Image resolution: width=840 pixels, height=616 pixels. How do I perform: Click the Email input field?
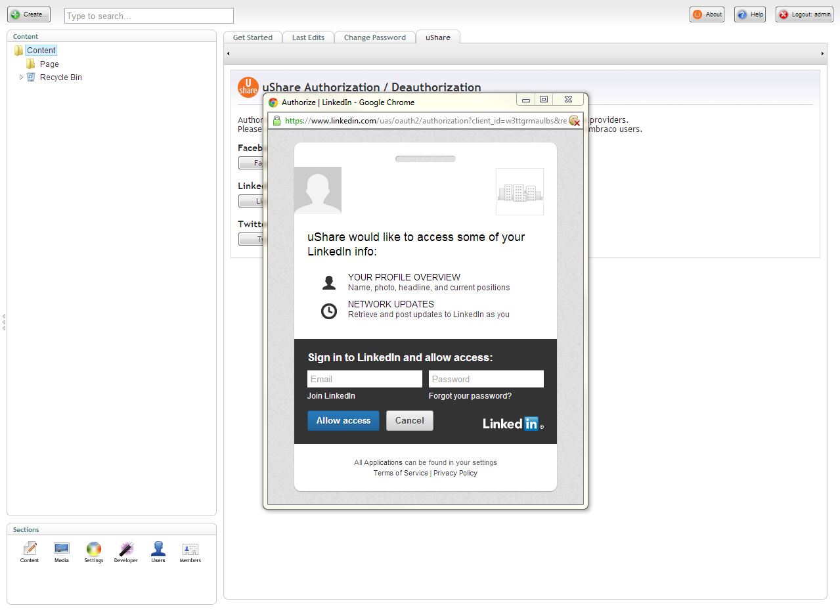pos(365,379)
